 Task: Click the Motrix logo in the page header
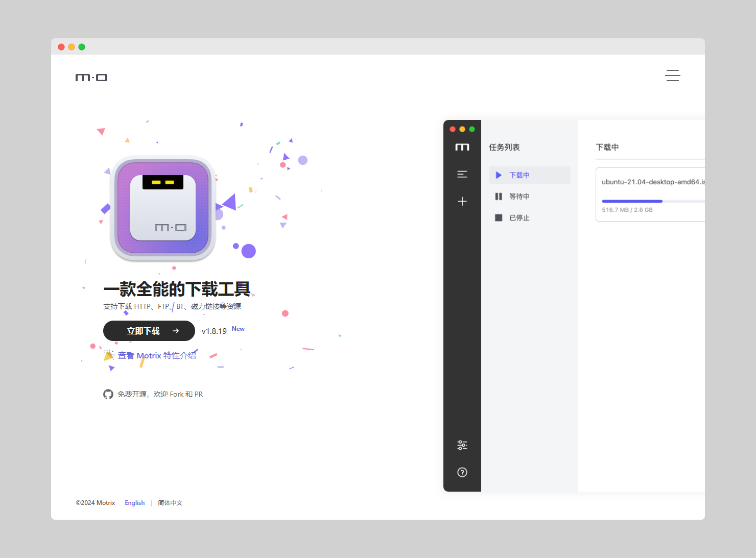[91, 78]
